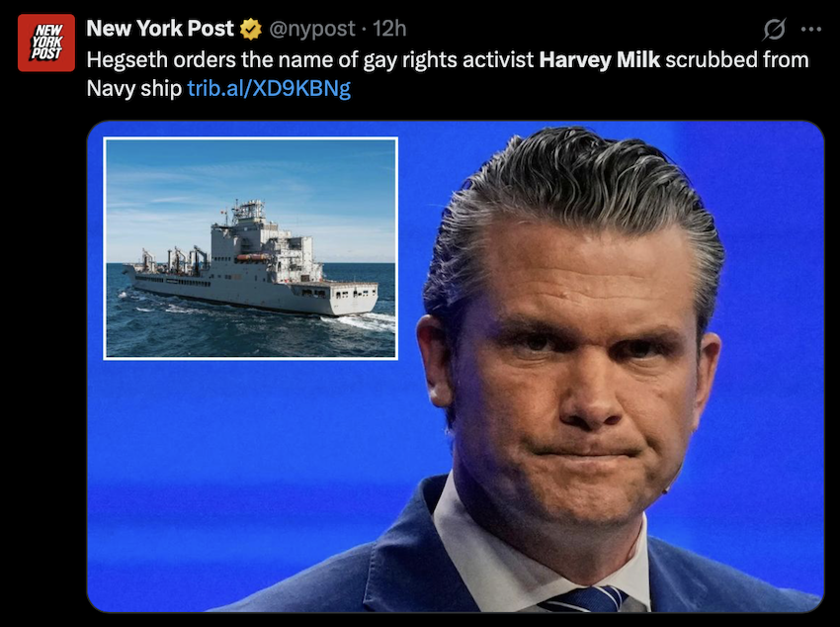840x627 pixels.
Task: Click the gold verified badge icon
Action: coord(250,29)
